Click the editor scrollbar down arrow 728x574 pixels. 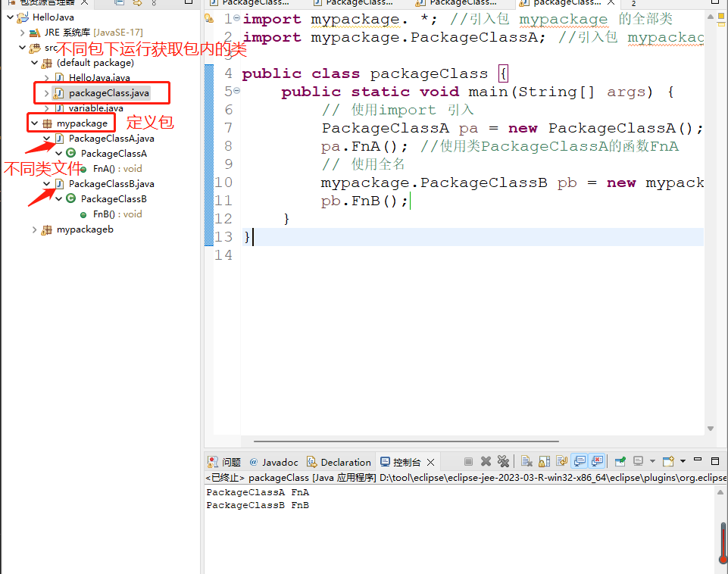[x=711, y=429]
